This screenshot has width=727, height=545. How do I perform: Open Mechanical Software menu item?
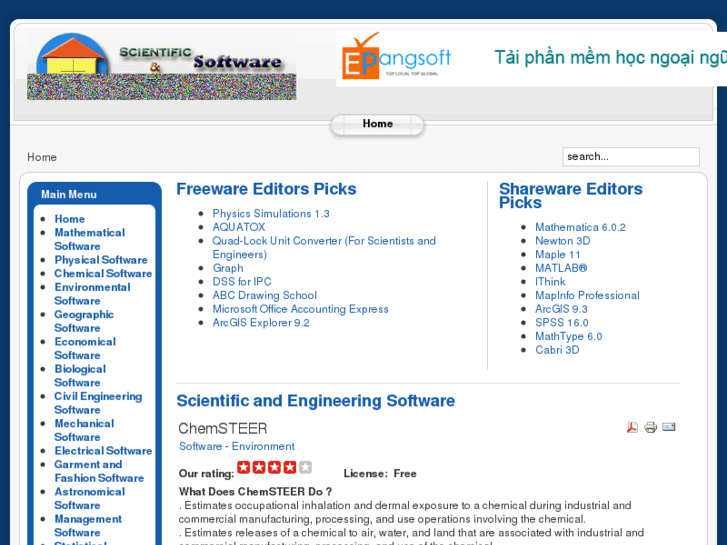[84, 430]
